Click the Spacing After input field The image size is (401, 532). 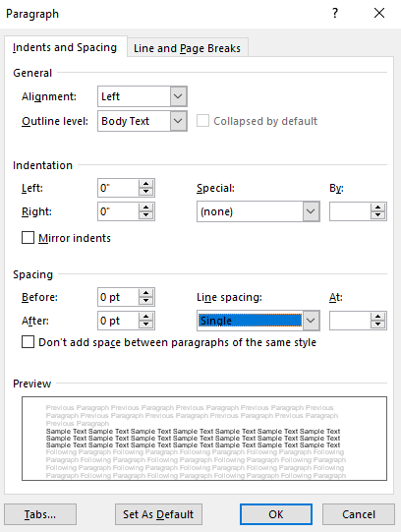pos(118,321)
